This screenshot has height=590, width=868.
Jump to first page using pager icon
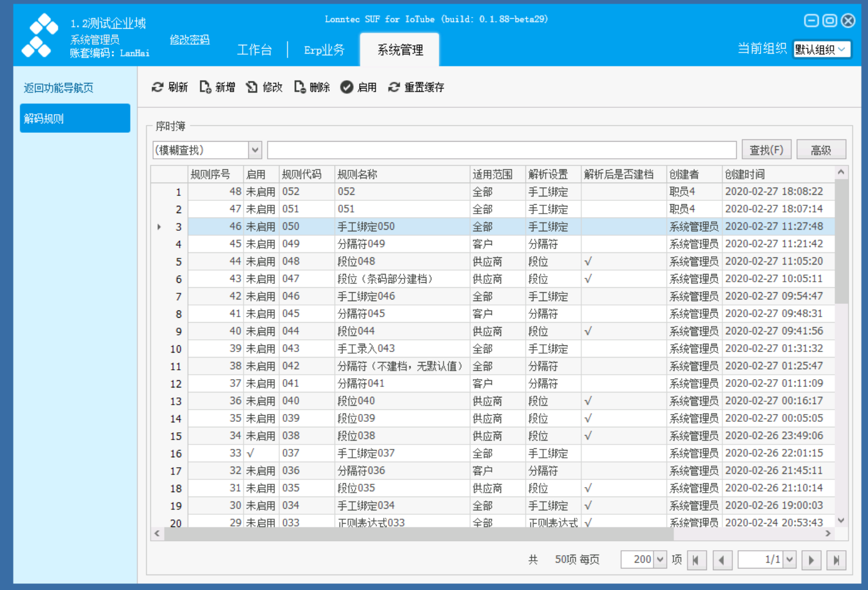click(697, 560)
